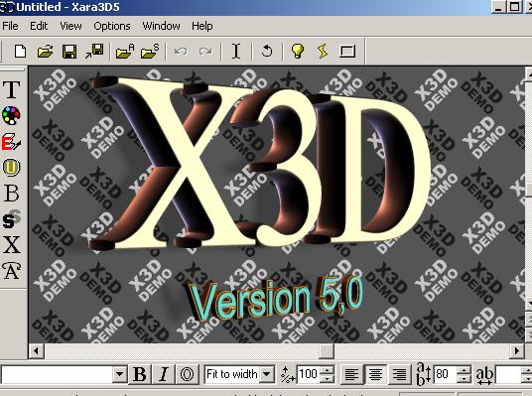Select the text cursor I-beam tool
Viewport: 532px width, 396px height.
click(236, 52)
